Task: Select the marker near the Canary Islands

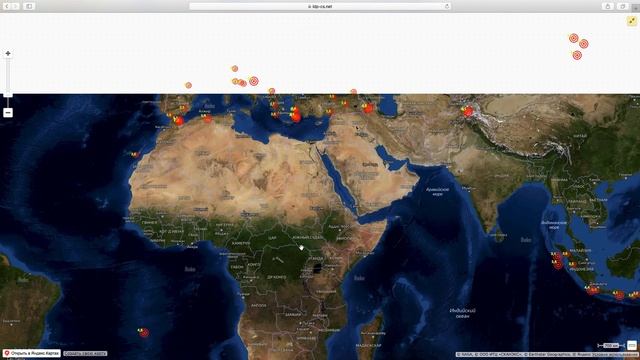Action: click(135, 155)
